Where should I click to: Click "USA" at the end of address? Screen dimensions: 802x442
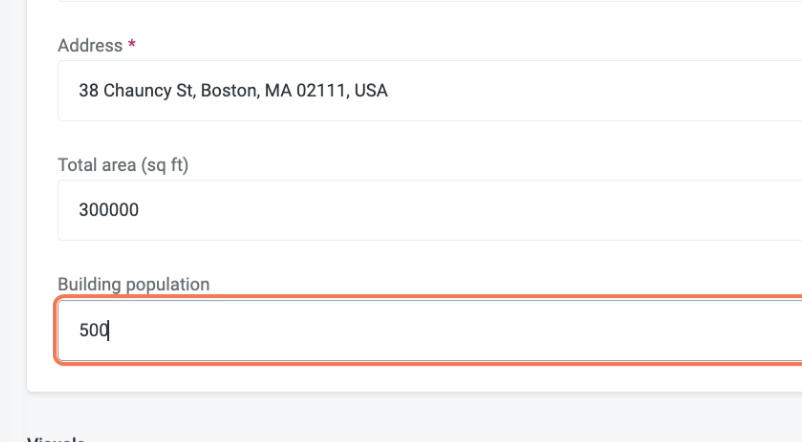point(371,91)
